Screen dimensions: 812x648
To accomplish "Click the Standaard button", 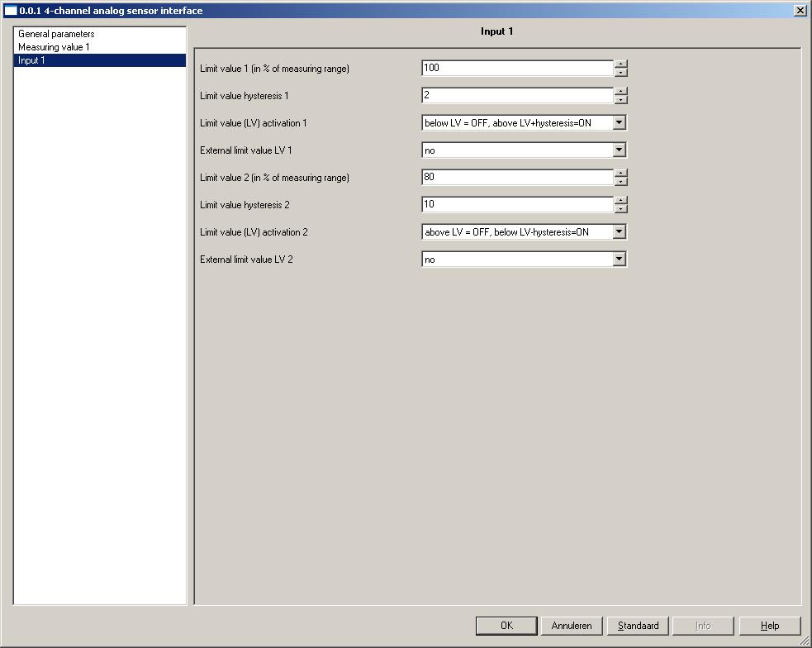I will [x=638, y=626].
